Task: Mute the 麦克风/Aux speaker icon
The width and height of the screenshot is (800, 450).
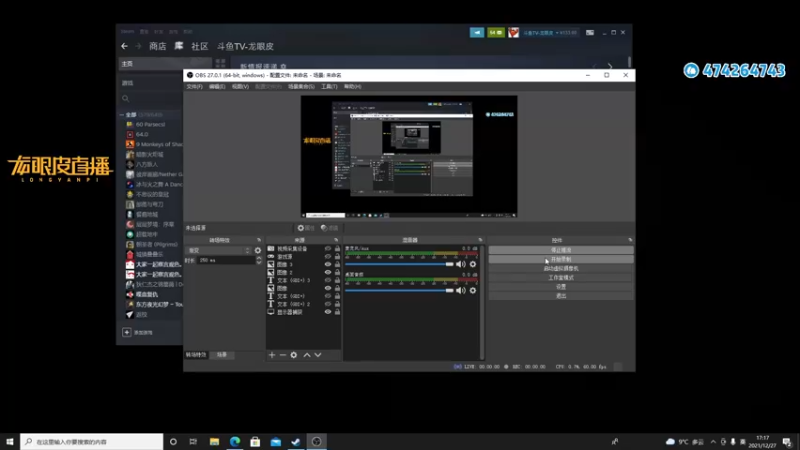Action: [x=461, y=264]
